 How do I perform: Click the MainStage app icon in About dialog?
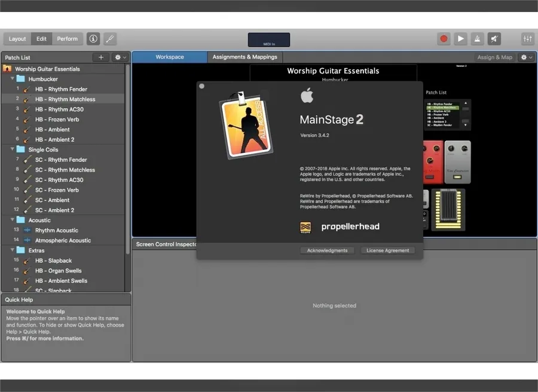click(246, 124)
